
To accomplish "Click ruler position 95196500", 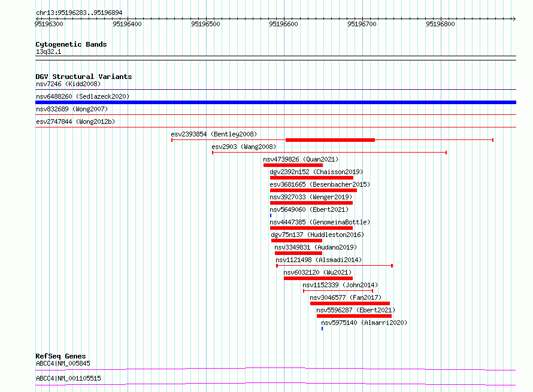I will (x=205, y=24).
